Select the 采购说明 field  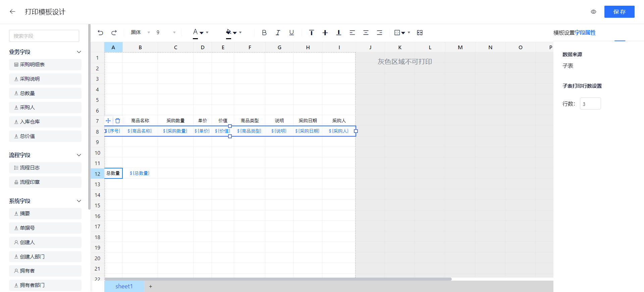tap(45, 79)
